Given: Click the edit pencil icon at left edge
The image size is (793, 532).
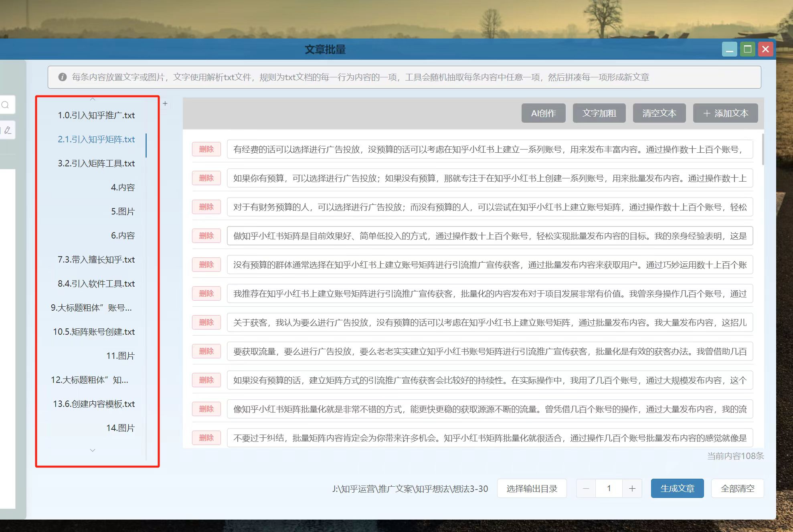Looking at the screenshot, I should pyautogui.click(x=7, y=130).
